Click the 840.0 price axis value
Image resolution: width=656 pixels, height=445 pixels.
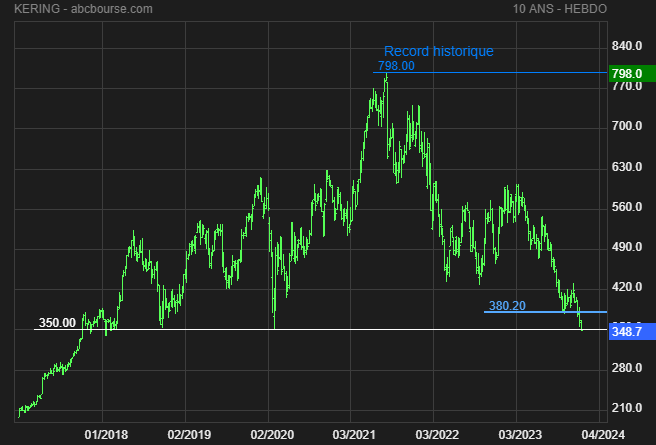coord(627,46)
